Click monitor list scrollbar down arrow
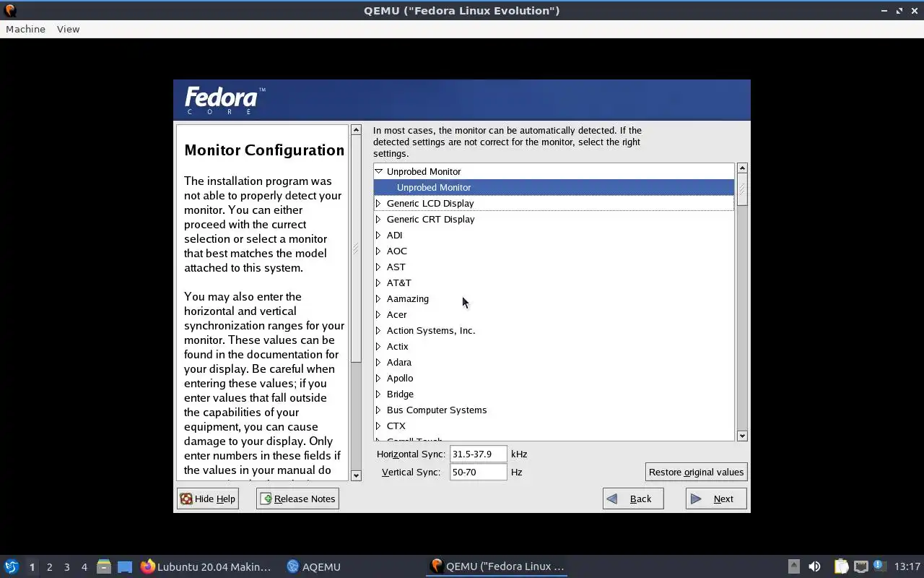924x578 pixels. [742, 436]
